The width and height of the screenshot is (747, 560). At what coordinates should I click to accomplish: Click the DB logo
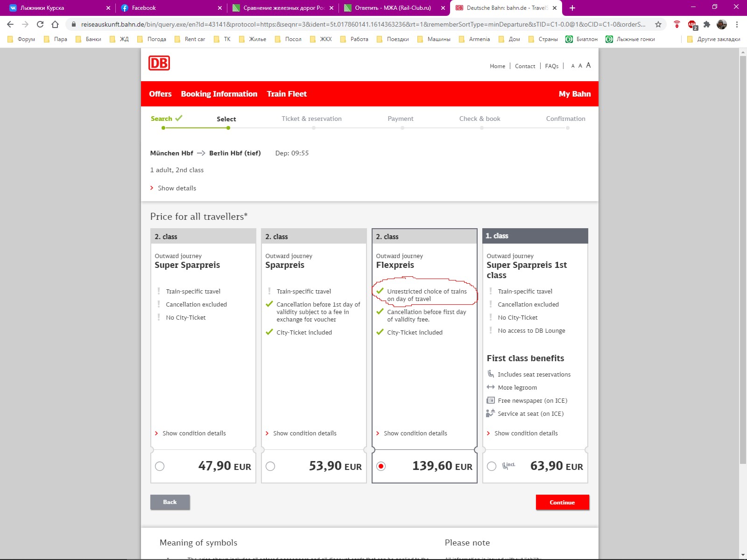click(x=159, y=63)
